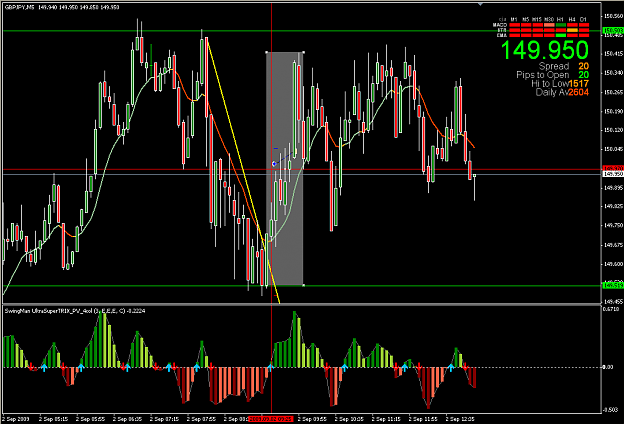
Task: Click the 2 Sep 11:55 time label
Action: pos(423,419)
